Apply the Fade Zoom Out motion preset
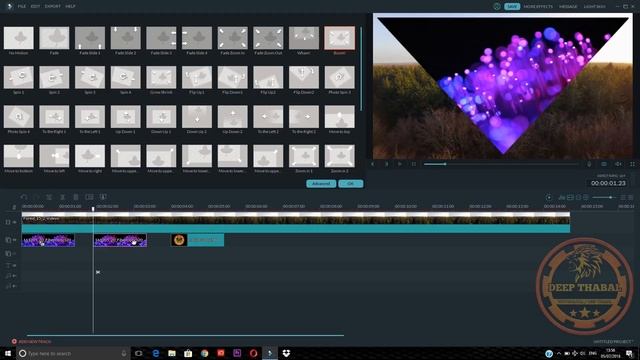Viewport: 640px width, 360px height. tap(268, 38)
